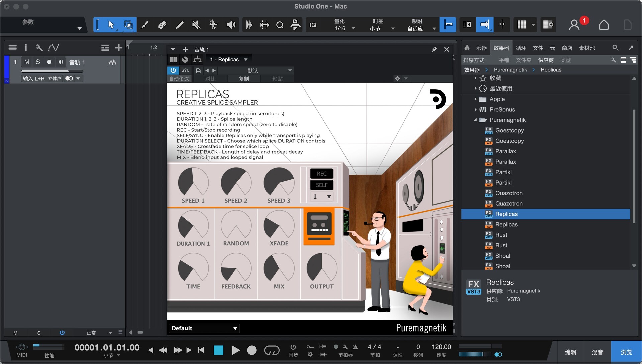Add a new track with plus icon
Screen dimensions: 642x364
point(118,48)
